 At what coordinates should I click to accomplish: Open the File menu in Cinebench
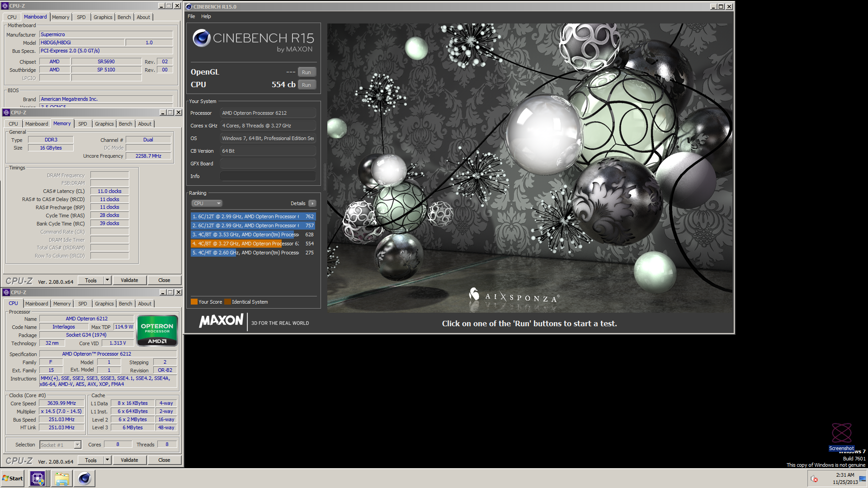coord(191,16)
